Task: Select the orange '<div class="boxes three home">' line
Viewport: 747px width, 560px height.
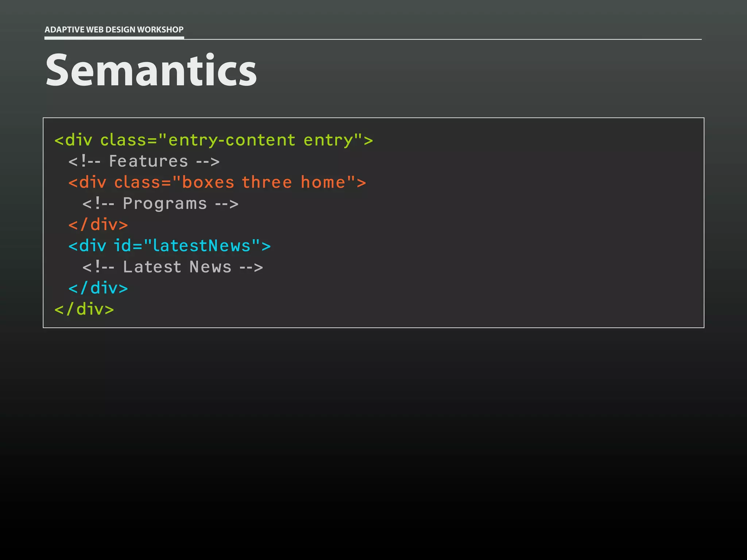Action: (217, 182)
